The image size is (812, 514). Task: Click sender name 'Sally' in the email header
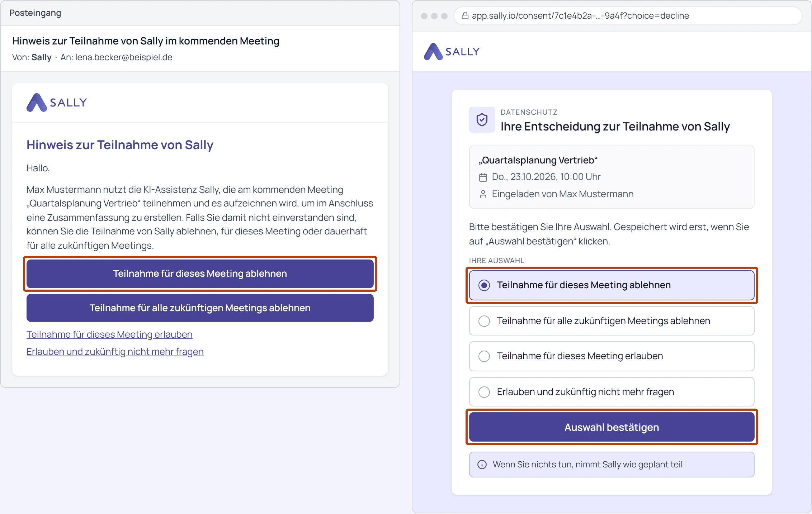coord(42,57)
